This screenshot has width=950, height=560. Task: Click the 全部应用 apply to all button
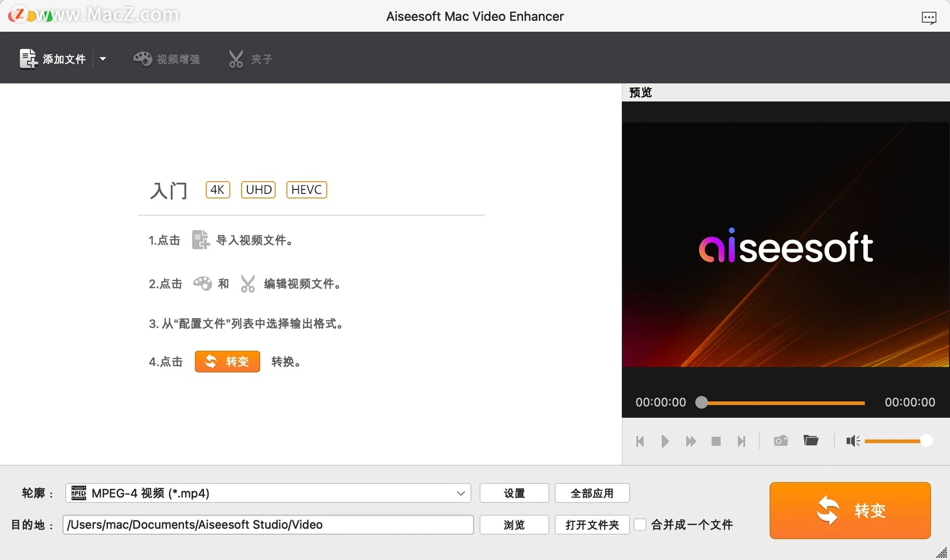[x=592, y=493]
